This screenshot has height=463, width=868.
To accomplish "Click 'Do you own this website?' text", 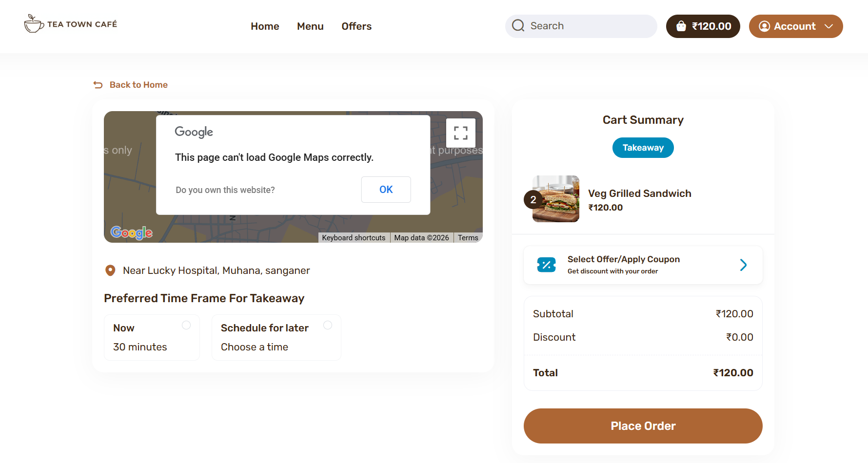I will (225, 190).
